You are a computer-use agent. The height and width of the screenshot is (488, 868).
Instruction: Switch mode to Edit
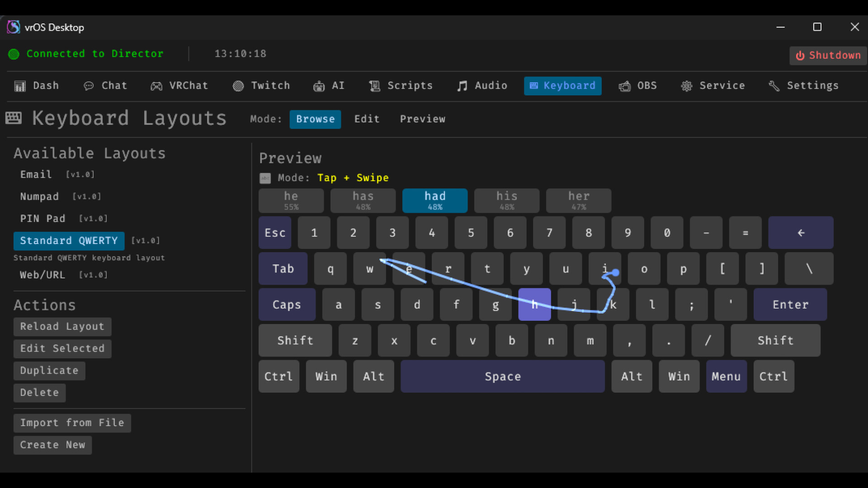(367, 119)
